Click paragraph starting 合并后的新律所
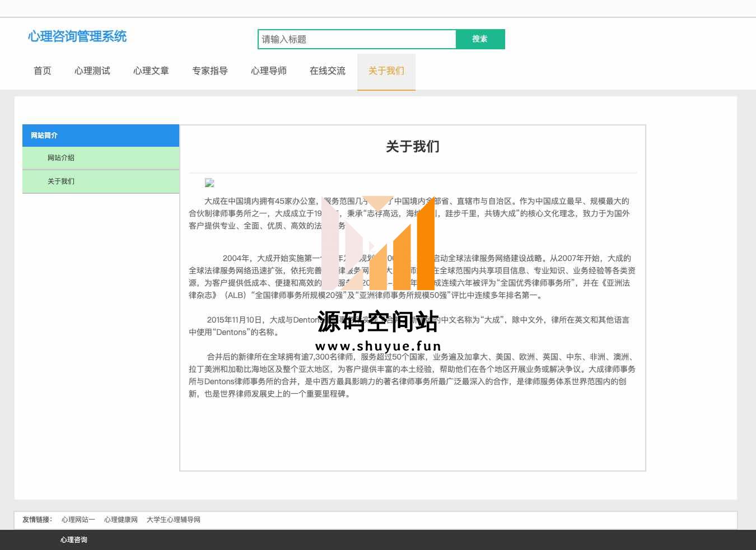Screen dimensions: 756x550 tap(413, 375)
